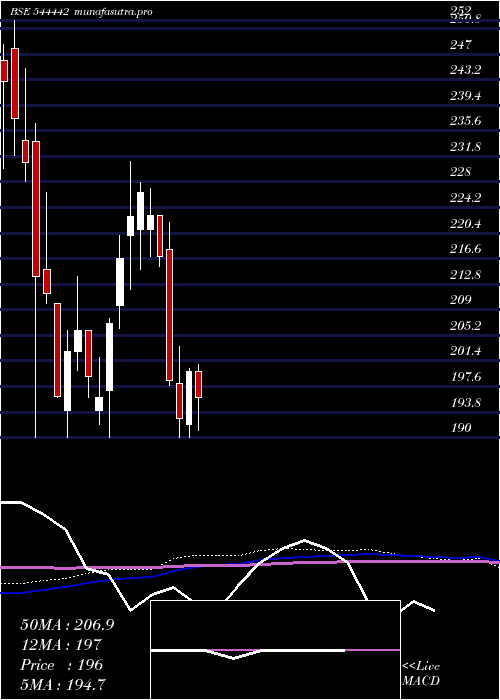
Task: Click the 50MA : 206.9 readout
Action: pos(67,625)
